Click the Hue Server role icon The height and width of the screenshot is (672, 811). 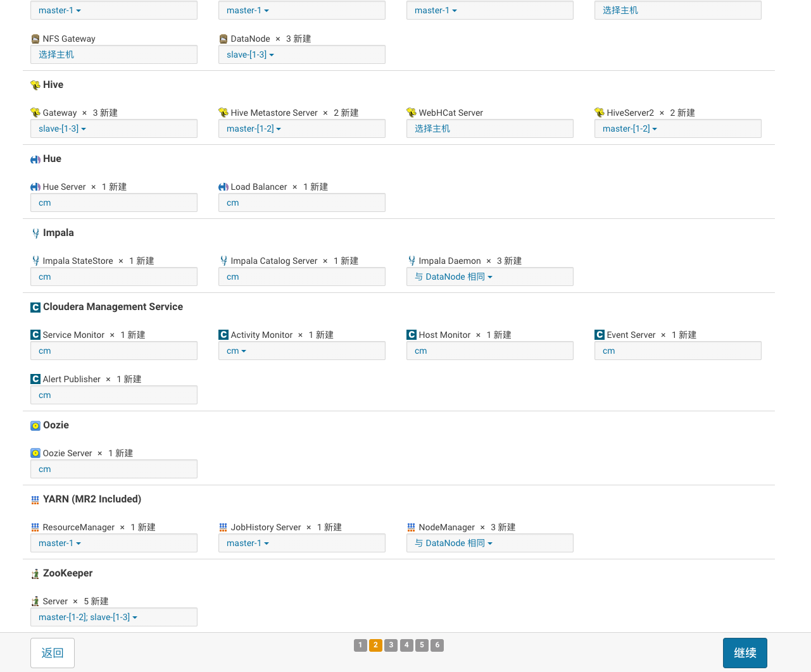pyautogui.click(x=35, y=187)
